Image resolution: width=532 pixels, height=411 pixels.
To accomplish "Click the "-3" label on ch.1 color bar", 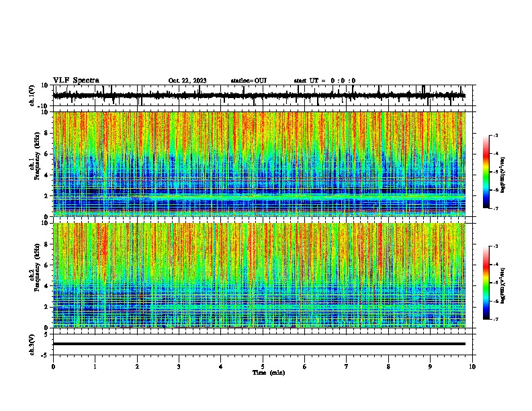I will 495,135.
